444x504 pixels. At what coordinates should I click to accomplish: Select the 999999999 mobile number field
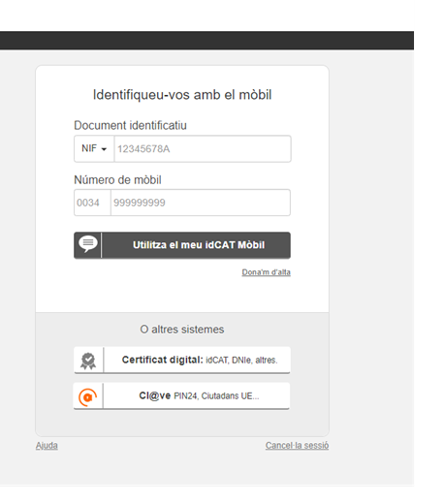[201, 203]
